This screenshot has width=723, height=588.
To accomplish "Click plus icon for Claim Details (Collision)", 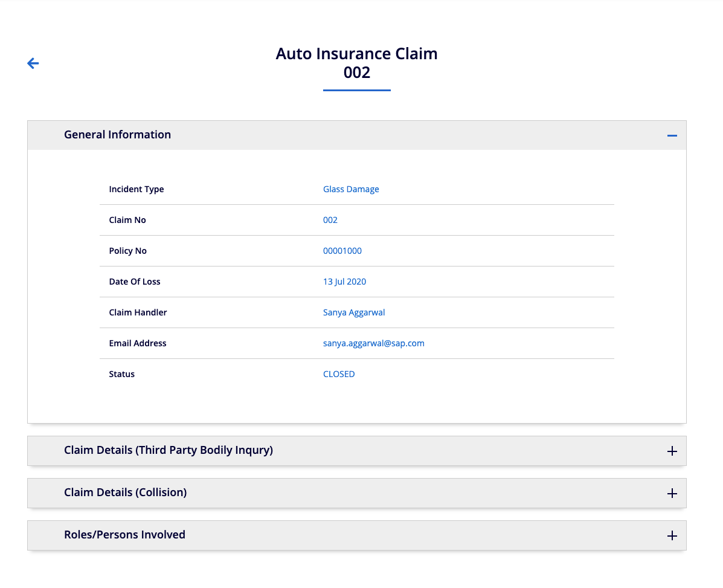I will (x=672, y=493).
